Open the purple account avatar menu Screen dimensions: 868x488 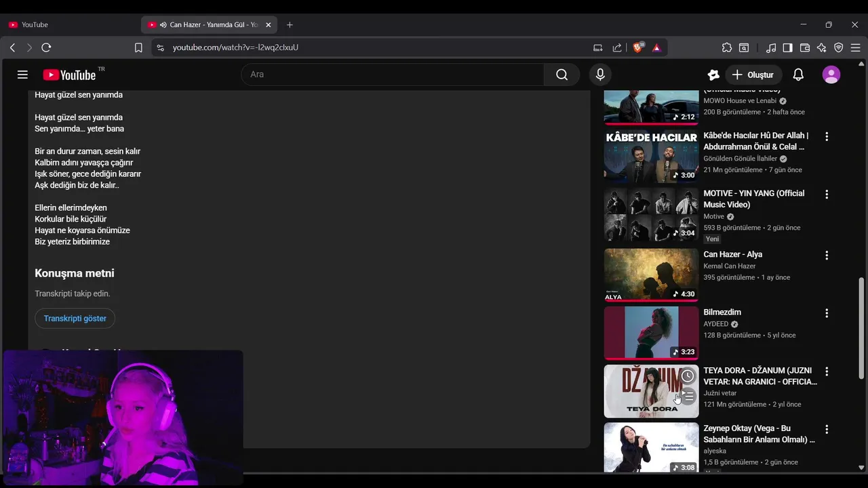pos(831,75)
